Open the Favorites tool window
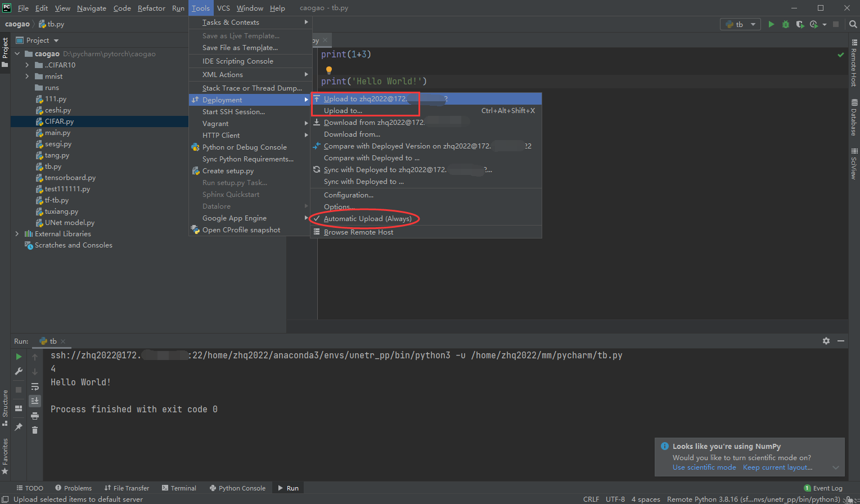Image resolution: width=860 pixels, height=504 pixels. click(x=5, y=456)
